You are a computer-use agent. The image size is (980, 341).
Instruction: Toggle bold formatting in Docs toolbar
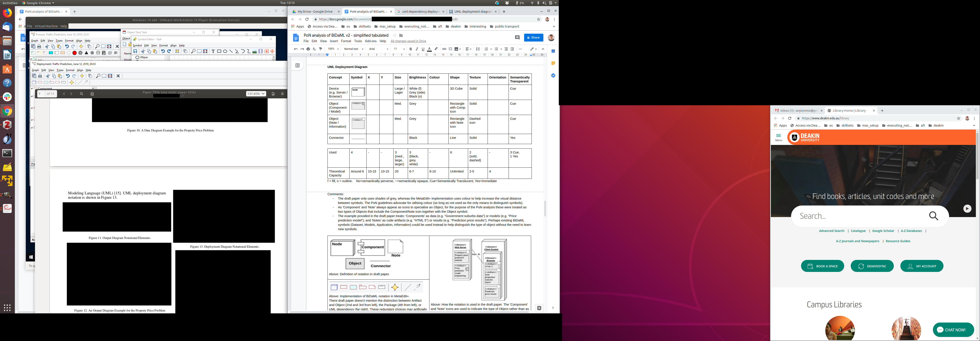411,49
